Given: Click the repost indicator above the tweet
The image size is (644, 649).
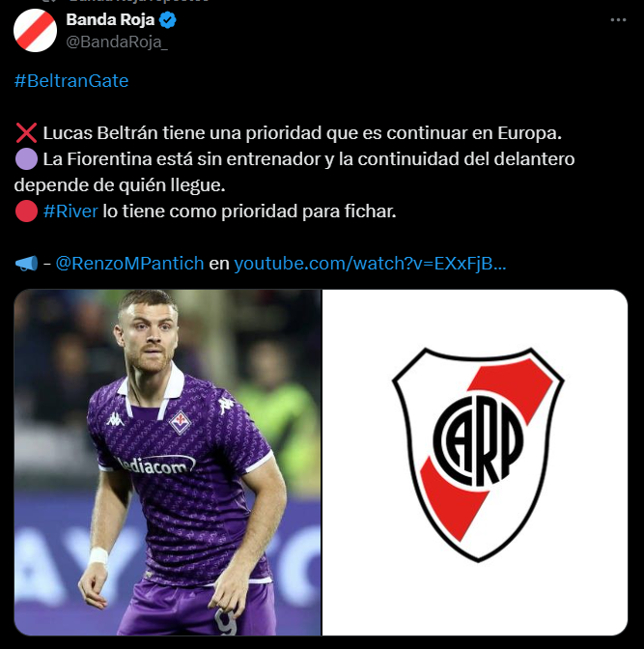Looking at the screenshot, I should click(125, 1).
